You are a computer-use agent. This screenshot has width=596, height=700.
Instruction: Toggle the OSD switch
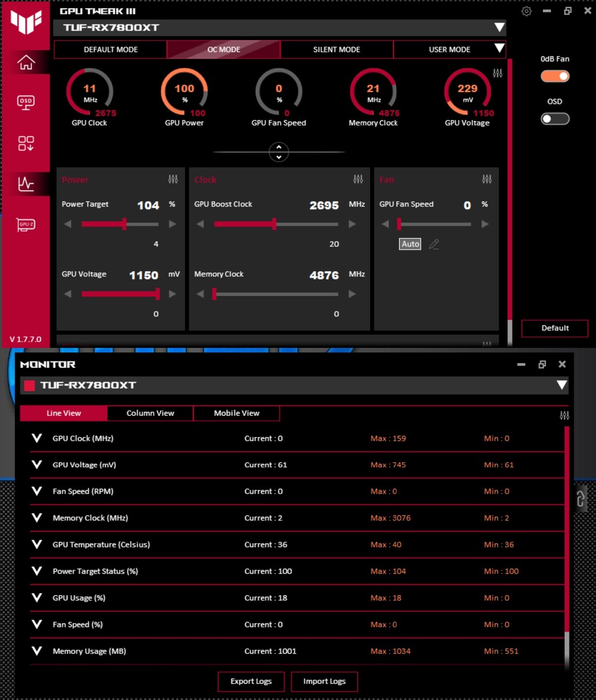[555, 119]
